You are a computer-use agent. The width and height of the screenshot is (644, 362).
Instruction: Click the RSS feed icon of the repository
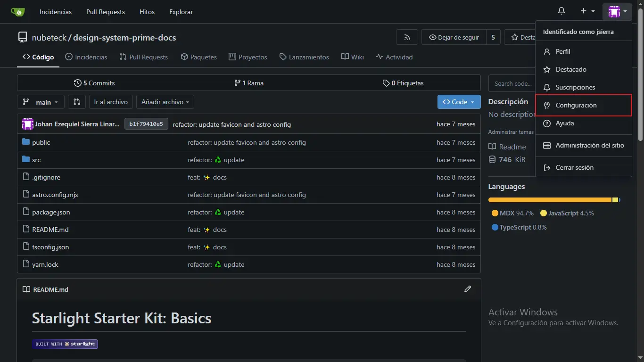pyautogui.click(x=406, y=37)
